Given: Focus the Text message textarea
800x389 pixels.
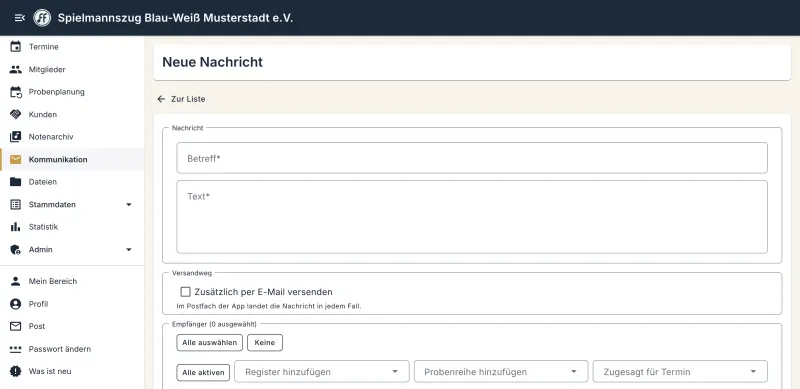Looking at the screenshot, I should click(472, 217).
